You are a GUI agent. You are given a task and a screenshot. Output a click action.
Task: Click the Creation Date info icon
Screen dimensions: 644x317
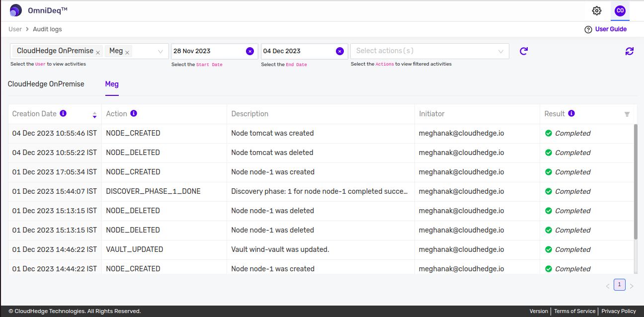pos(63,113)
